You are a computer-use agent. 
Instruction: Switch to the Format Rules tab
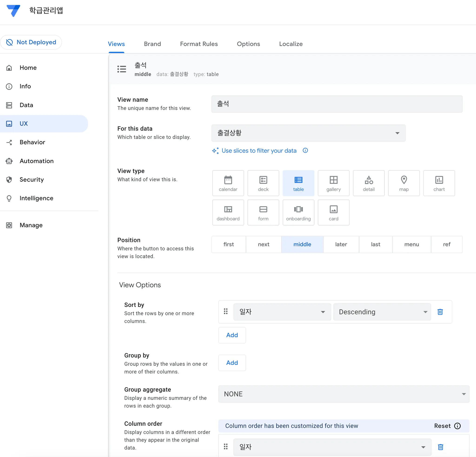(x=199, y=44)
